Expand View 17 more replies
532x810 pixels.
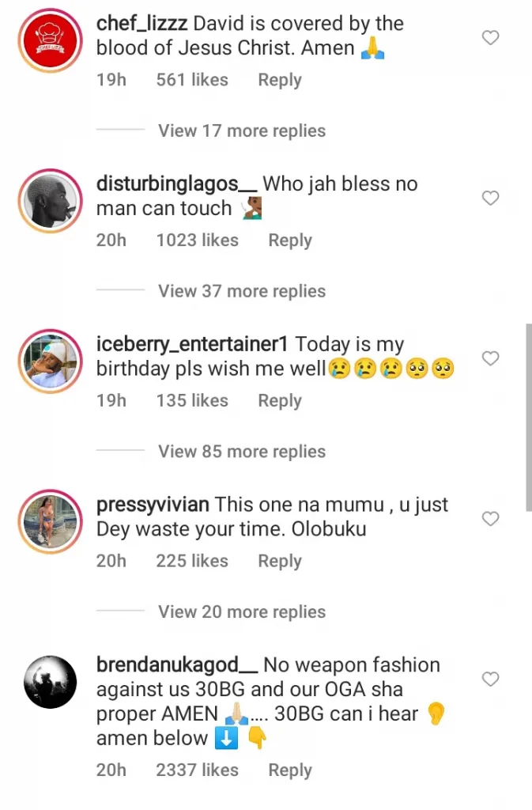click(241, 131)
